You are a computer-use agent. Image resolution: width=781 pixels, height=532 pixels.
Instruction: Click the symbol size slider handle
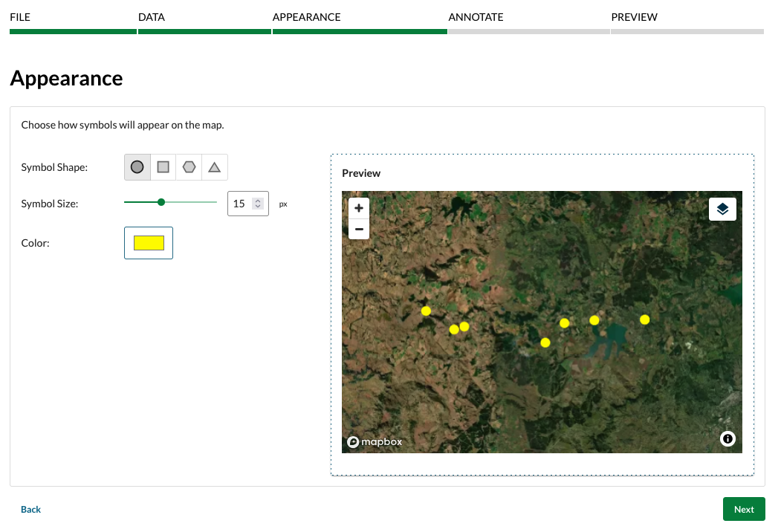[x=161, y=202]
